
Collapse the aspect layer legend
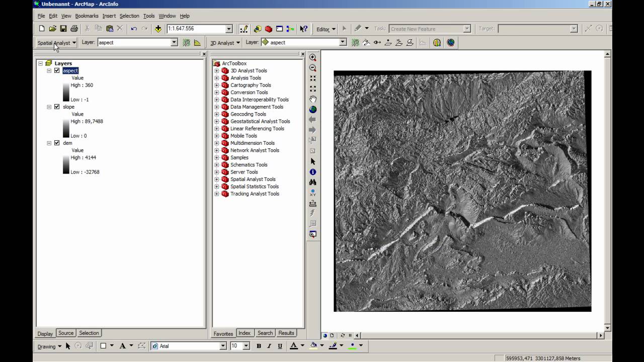click(x=49, y=71)
